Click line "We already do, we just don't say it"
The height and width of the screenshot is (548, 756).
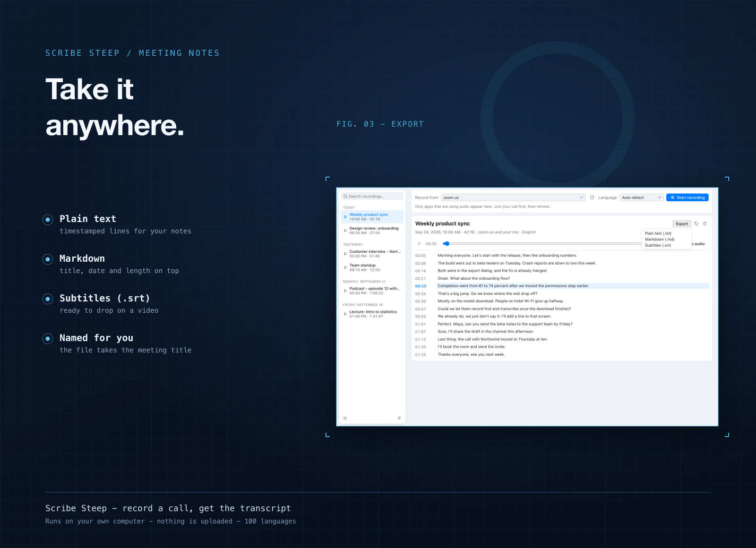(494, 317)
